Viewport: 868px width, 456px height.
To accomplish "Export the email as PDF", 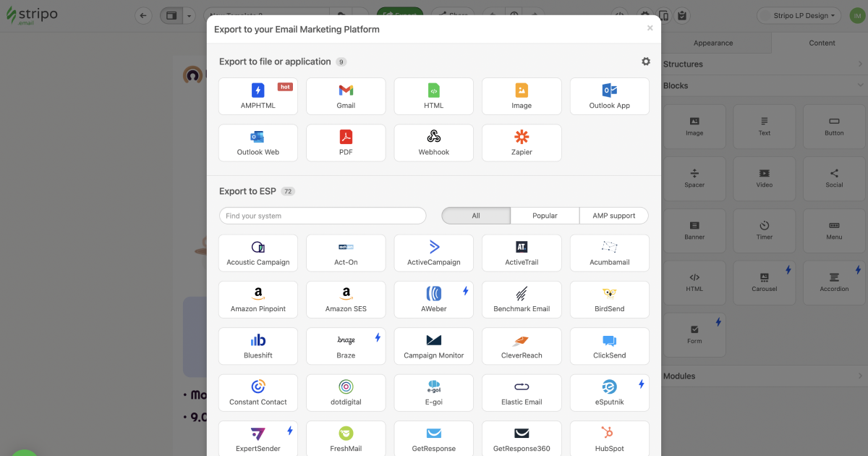I will point(346,143).
